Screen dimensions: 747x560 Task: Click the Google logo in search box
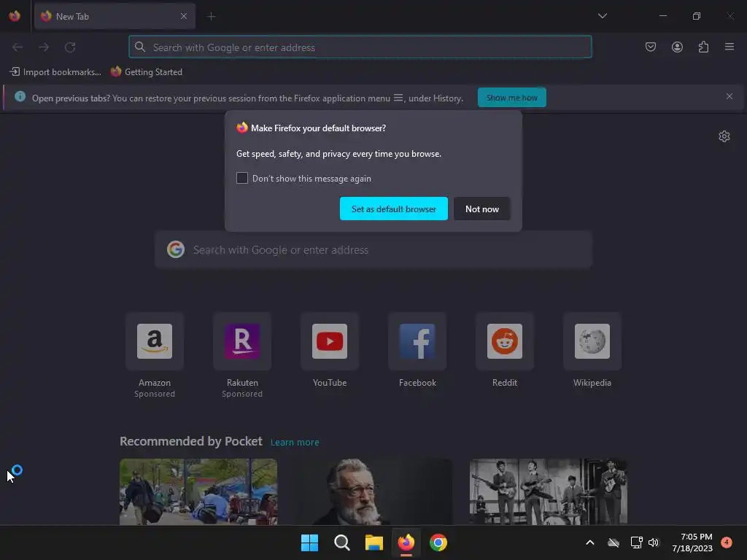(176, 249)
